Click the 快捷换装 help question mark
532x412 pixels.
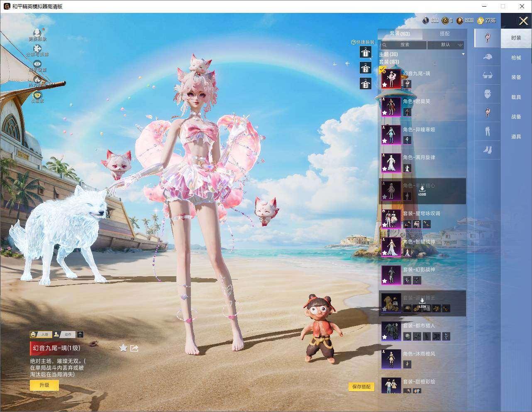[354, 42]
